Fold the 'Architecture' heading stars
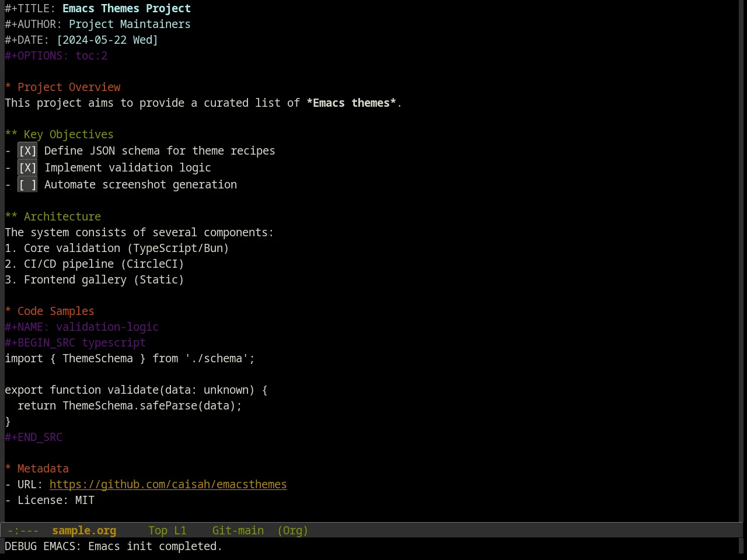This screenshot has width=747, height=560. pos(11,216)
